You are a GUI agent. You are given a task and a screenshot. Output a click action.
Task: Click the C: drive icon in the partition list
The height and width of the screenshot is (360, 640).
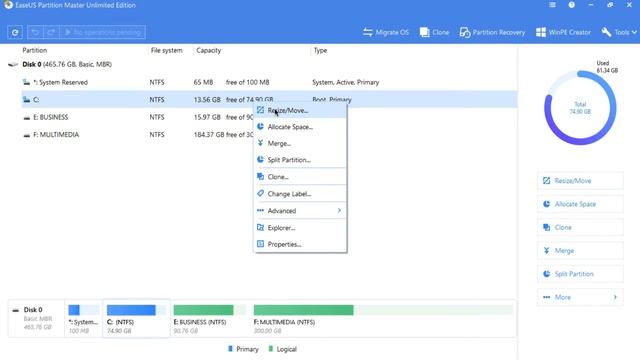27,100
